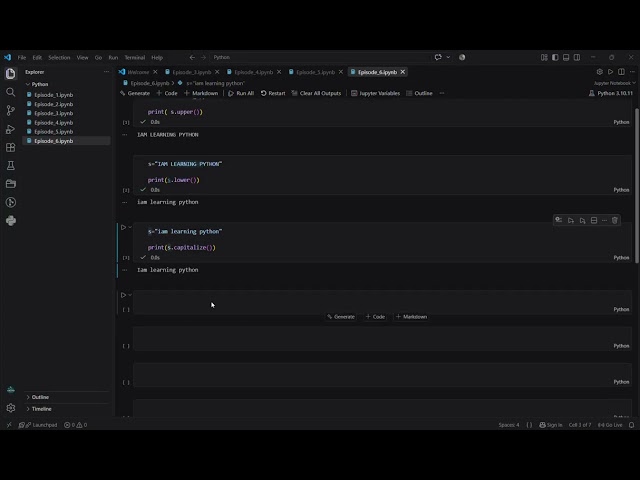This screenshot has height=480, width=640.
Task: Click Go Live in status bar
Action: [610, 425]
